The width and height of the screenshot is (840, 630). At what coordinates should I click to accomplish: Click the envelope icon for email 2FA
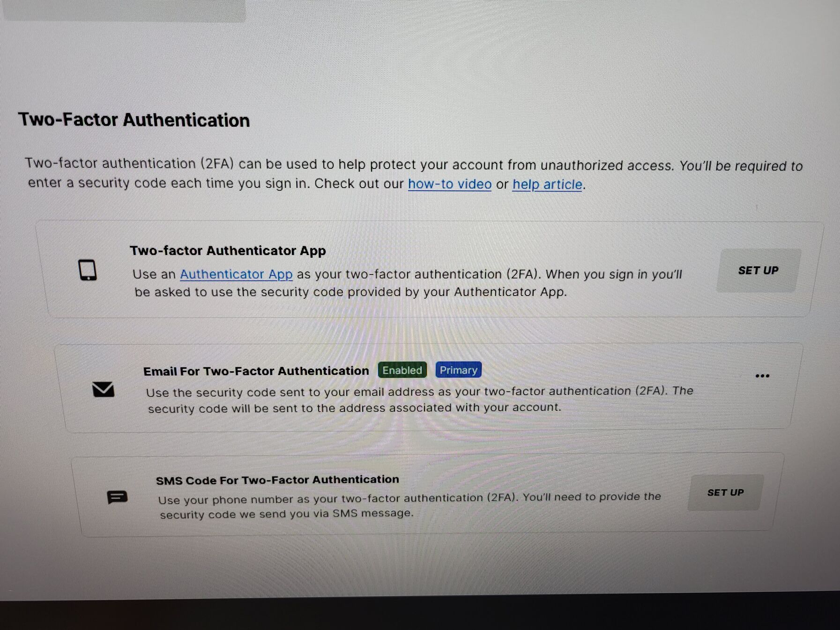click(103, 389)
